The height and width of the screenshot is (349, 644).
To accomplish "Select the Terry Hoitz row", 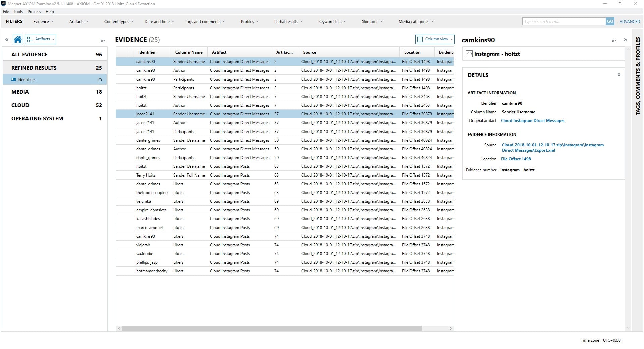I will point(285,175).
